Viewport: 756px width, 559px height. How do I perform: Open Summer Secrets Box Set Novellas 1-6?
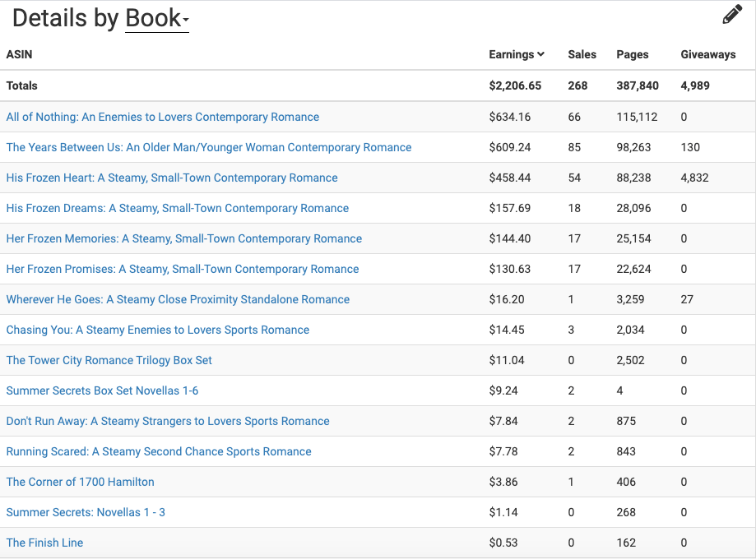102,390
